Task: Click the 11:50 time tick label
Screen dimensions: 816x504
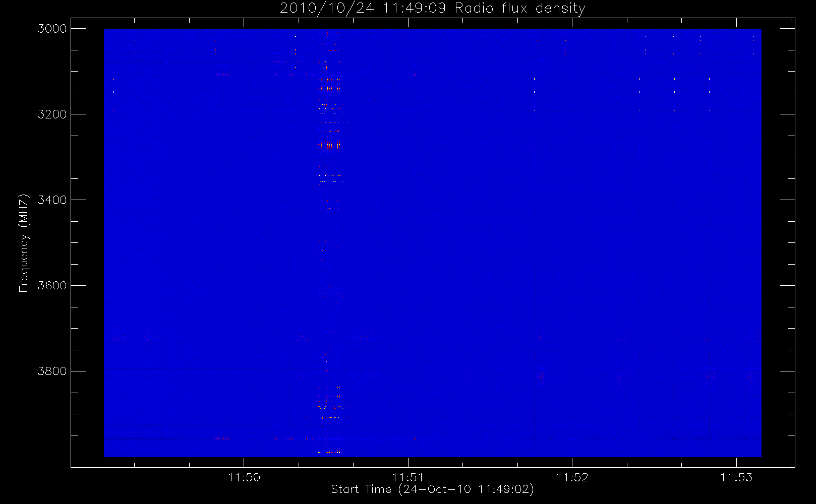Action: point(244,477)
